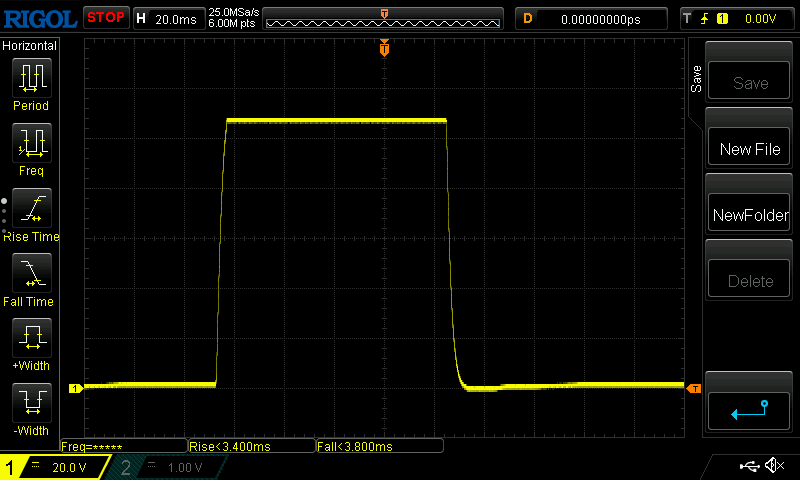Click the Horizontal menu header
Image resolution: width=800 pixels, height=480 pixels.
30,45
